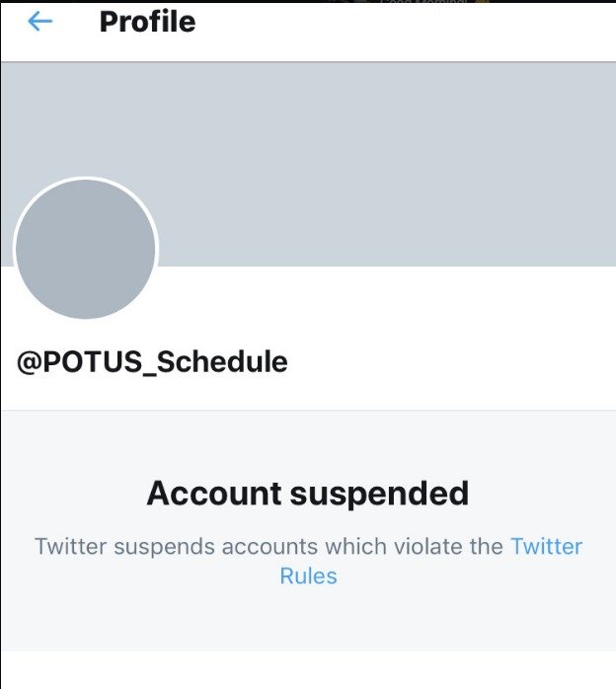Go back using the blue arrow
The height and width of the screenshot is (689, 616).
[40, 21]
